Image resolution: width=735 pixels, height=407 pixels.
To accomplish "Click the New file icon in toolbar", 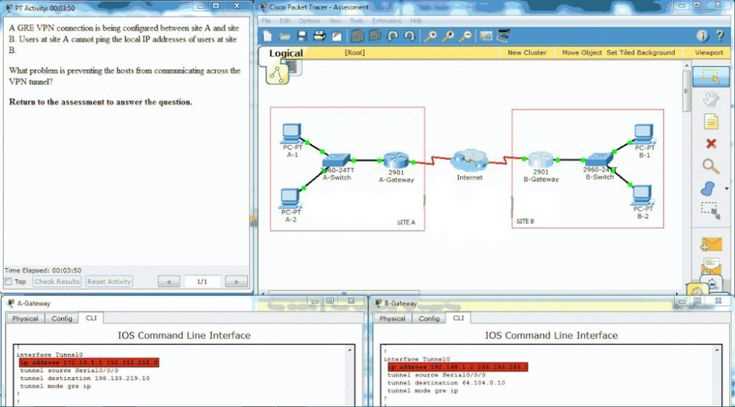I will [x=268, y=36].
